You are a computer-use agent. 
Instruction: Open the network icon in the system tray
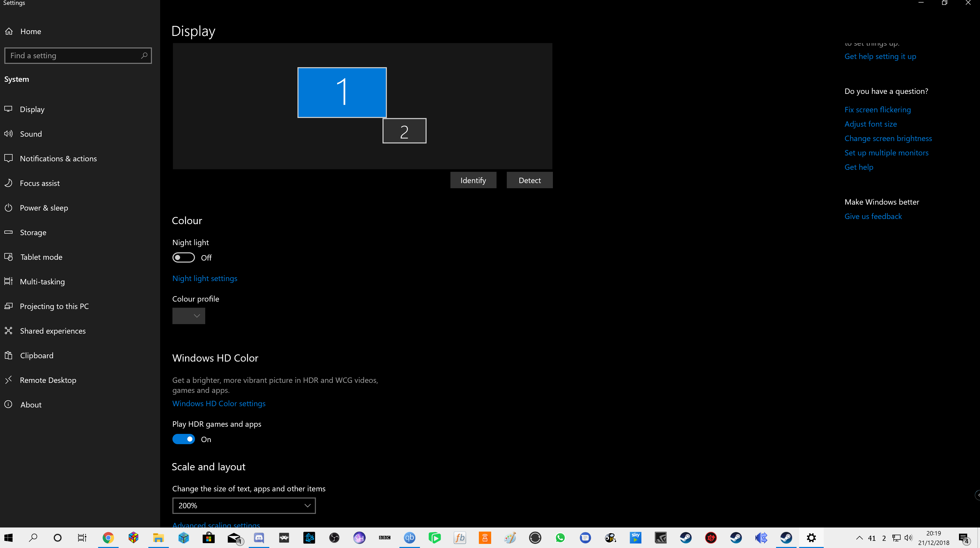tap(896, 538)
